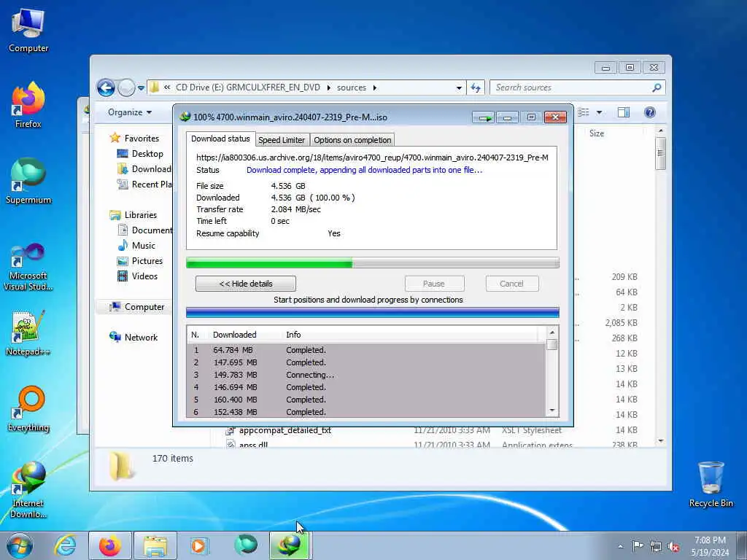Open the Pictures library
Screen dimensions: 747x560
coord(147,261)
